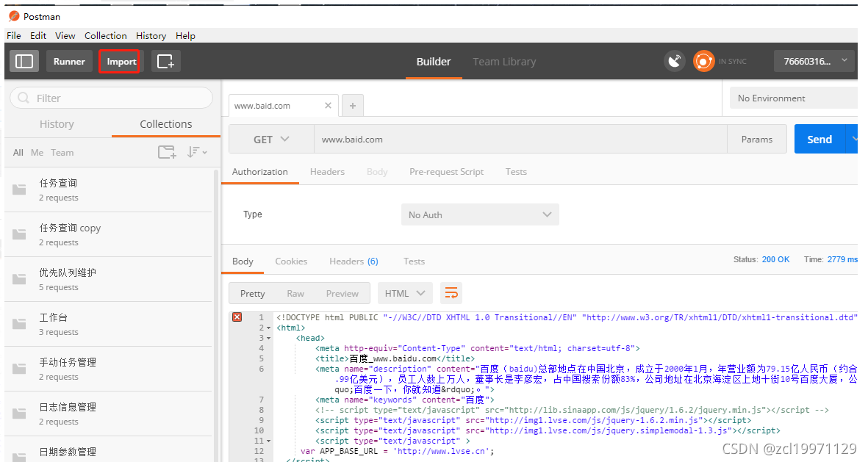Select the sidebar Collections tab
The width and height of the screenshot is (868, 462).
(x=166, y=124)
